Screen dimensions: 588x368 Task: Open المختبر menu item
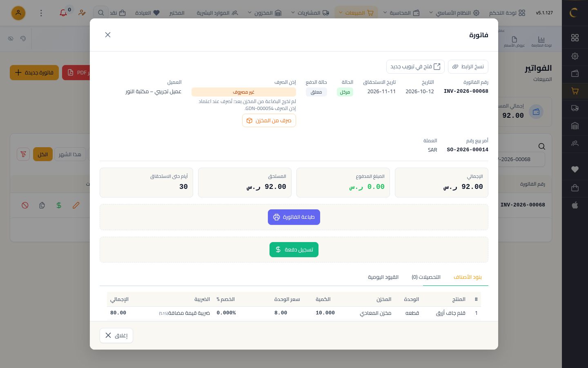[177, 13]
